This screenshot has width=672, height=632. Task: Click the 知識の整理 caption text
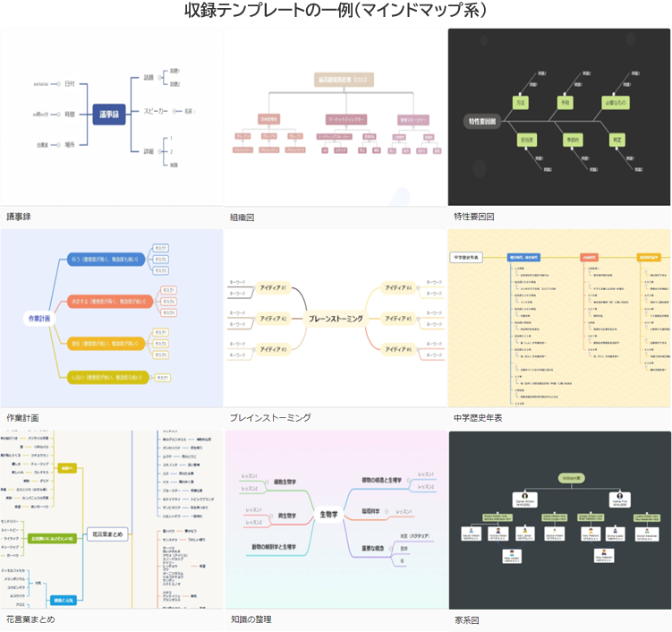click(x=251, y=619)
